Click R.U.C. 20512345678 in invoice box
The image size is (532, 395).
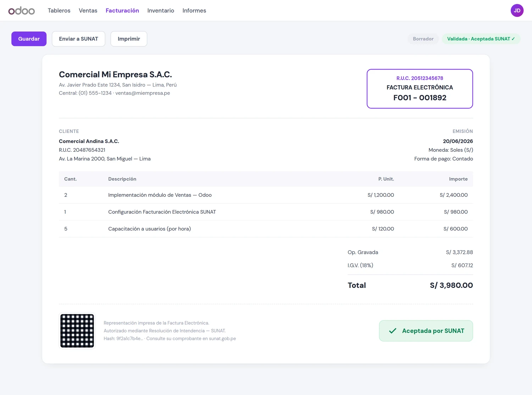(x=420, y=78)
